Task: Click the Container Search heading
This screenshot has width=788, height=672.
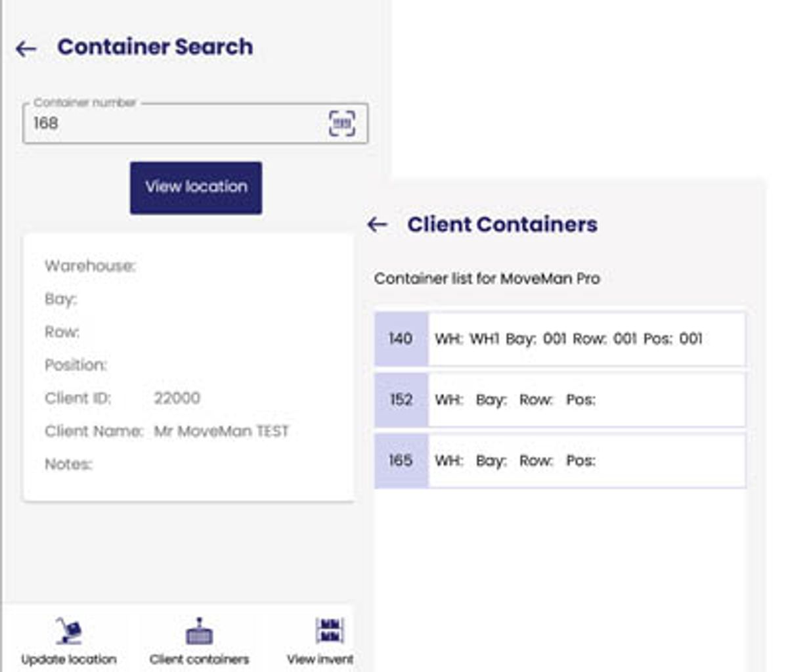Action: pyautogui.click(x=155, y=47)
